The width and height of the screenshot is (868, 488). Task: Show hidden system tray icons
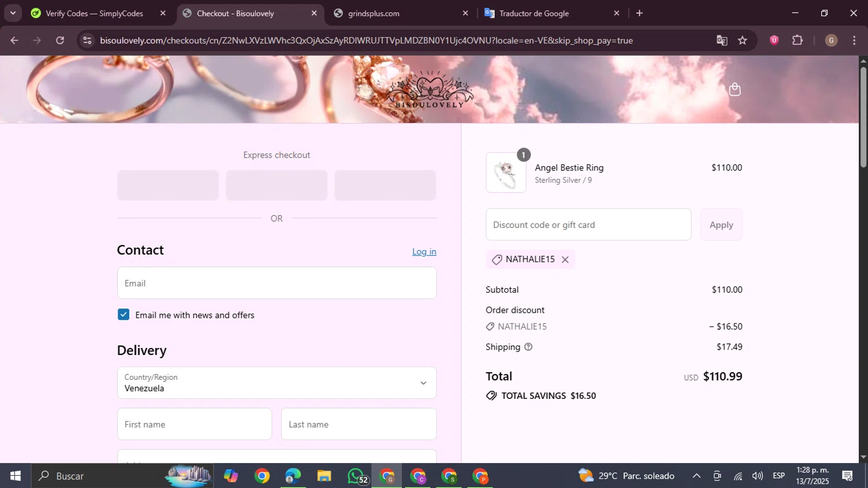[697, 476]
